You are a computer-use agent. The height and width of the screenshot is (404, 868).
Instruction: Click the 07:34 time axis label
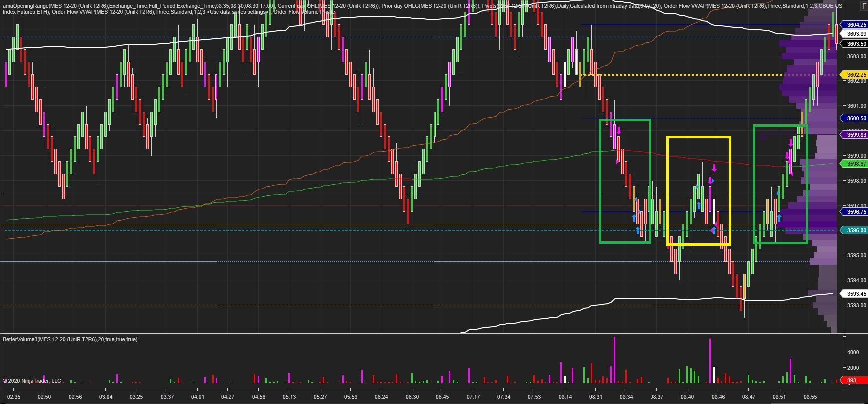(503, 397)
